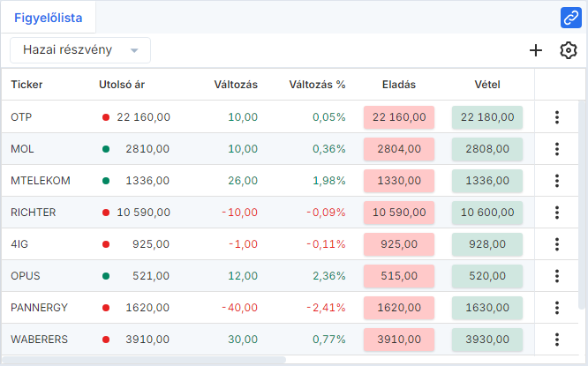Screen dimensions: 588x366
Task: Click OPUS buy price 520,00
Action: click(x=487, y=276)
